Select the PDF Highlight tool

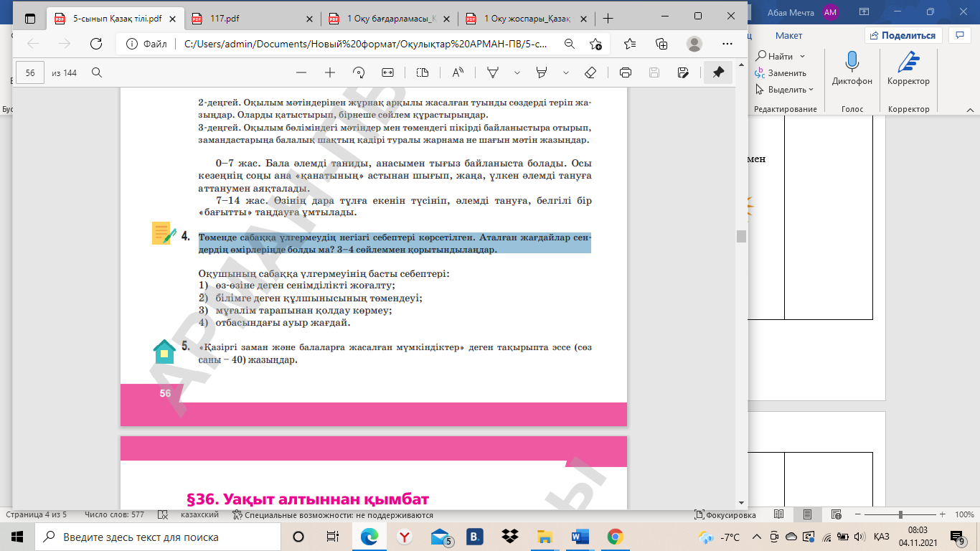(542, 72)
